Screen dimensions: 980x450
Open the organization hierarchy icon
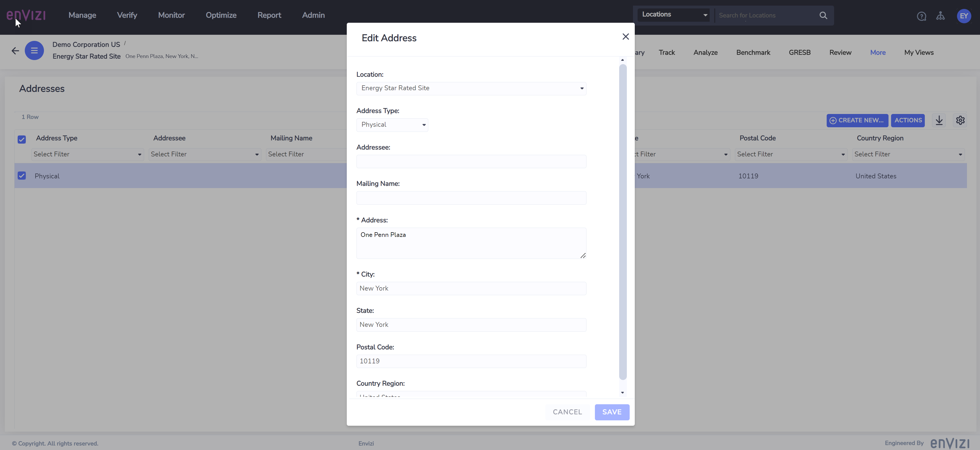(940, 16)
